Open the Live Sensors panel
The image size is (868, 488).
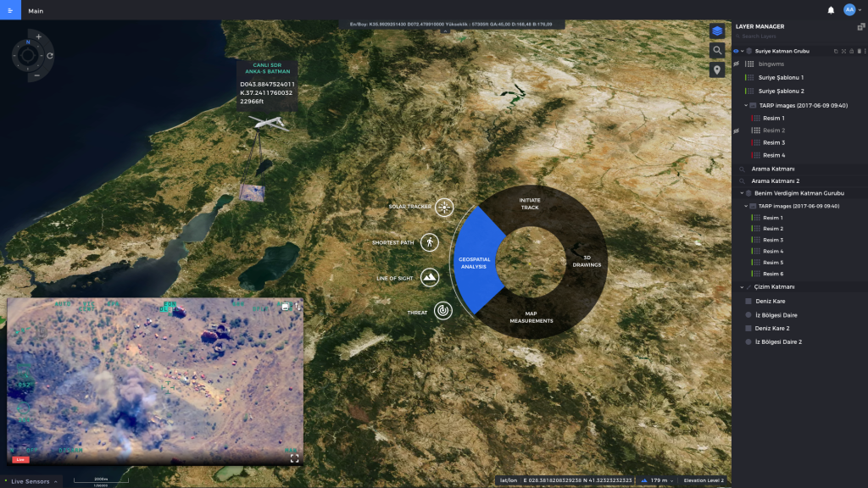click(x=30, y=480)
